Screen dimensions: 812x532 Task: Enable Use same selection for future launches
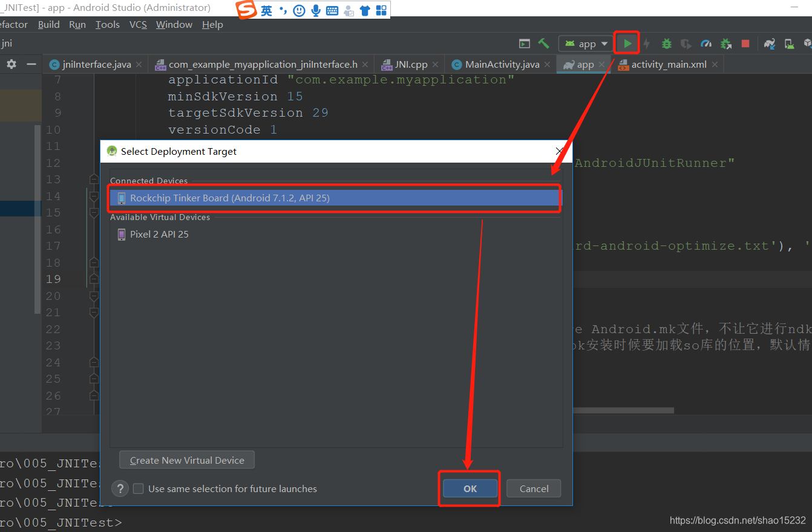pos(139,488)
